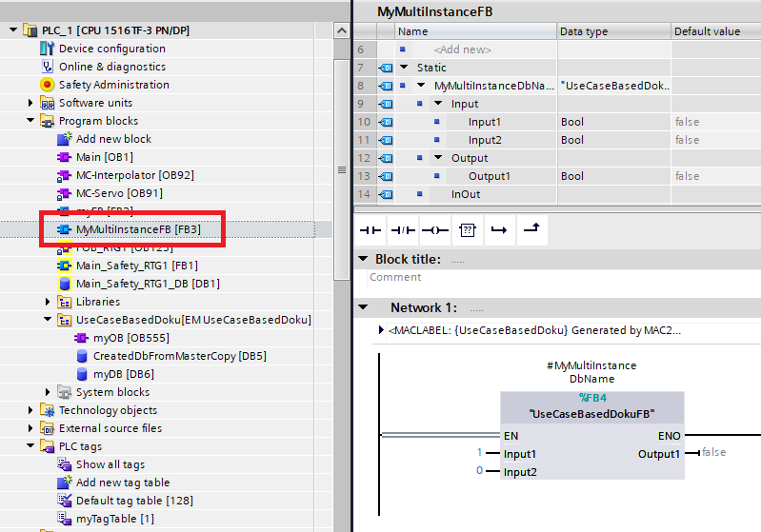Screen dimensions: 761x532
Task: Click the Main [OB1] block icon
Action: click(64, 157)
